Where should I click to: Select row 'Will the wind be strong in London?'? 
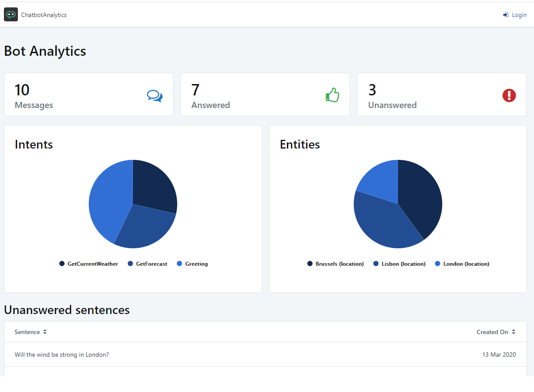(265, 355)
